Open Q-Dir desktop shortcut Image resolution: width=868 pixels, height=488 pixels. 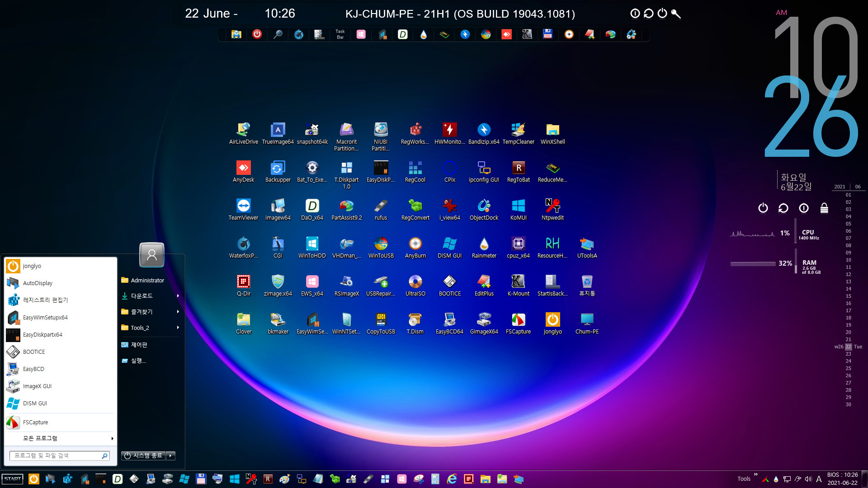pos(243,286)
